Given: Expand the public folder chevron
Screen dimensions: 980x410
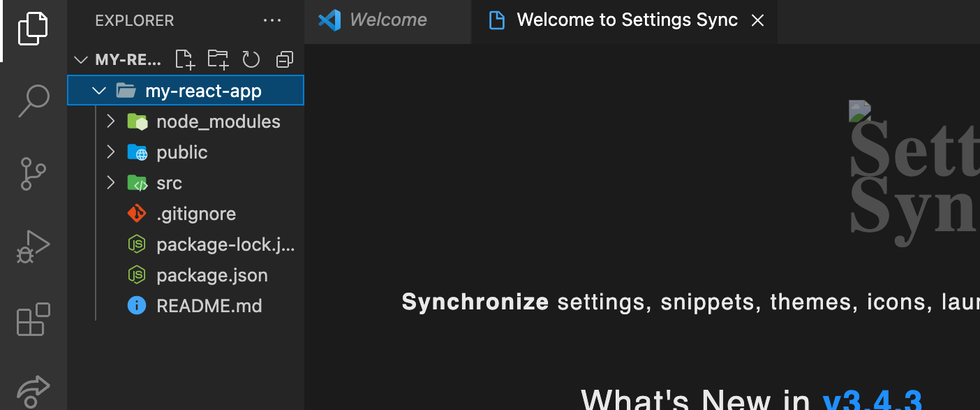Looking at the screenshot, I should [x=110, y=152].
